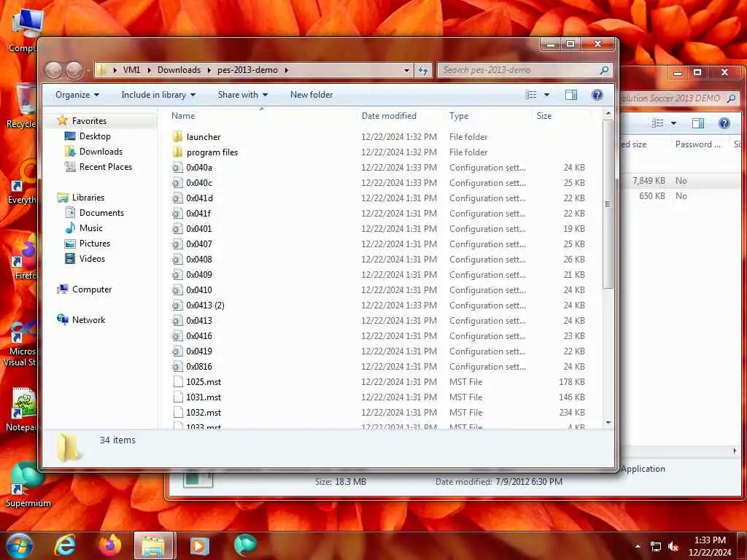
Task: Click the Downloads breadcrumb
Action: click(179, 70)
